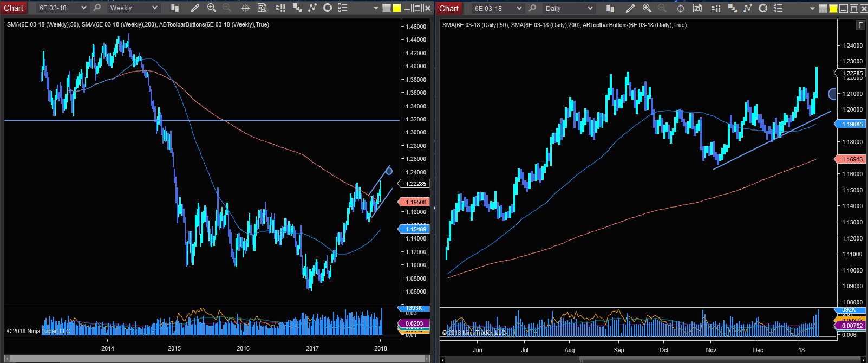Toggle Chart Trader panel in Daily chart
868x363 pixels.
(716, 8)
